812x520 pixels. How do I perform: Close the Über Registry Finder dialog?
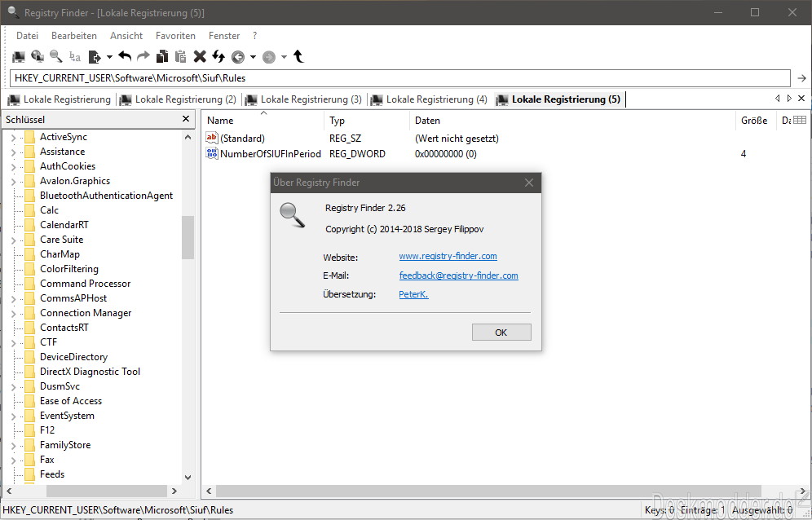pos(529,183)
